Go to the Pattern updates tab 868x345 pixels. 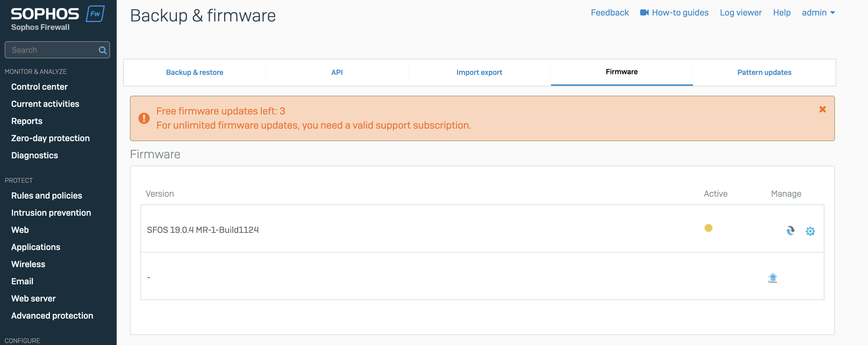click(764, 73)
